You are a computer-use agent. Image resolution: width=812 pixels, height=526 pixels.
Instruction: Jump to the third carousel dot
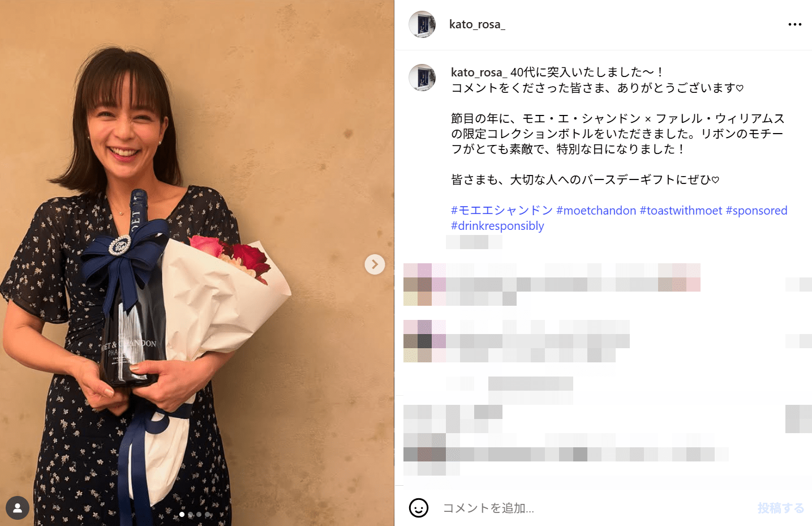click(199, 515)
